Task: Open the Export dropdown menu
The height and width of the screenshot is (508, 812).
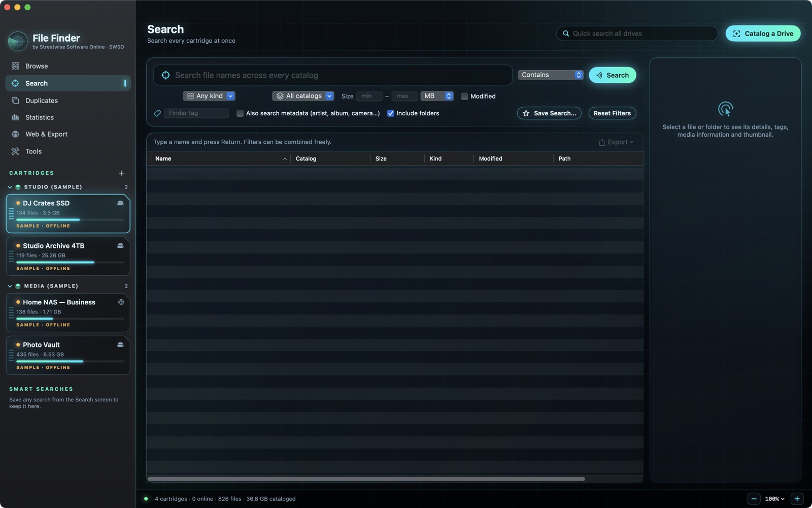Action: click(616, 142)
